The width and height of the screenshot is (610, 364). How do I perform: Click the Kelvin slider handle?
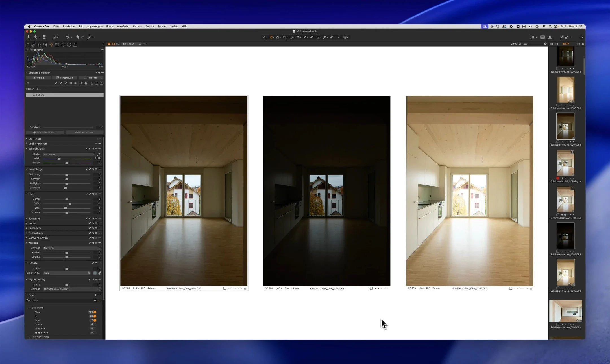coord(59,159)
